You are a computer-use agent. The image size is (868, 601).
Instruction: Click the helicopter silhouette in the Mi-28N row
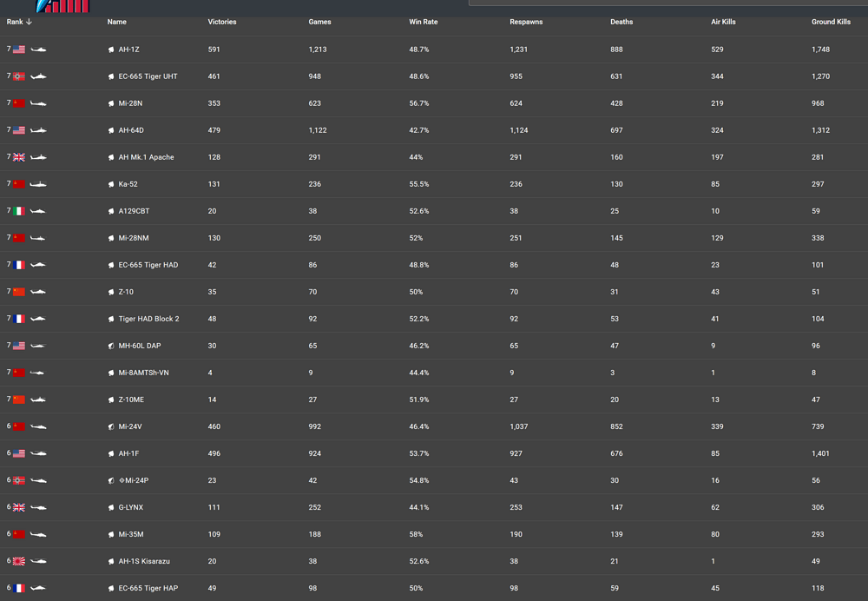pos(38,103)
